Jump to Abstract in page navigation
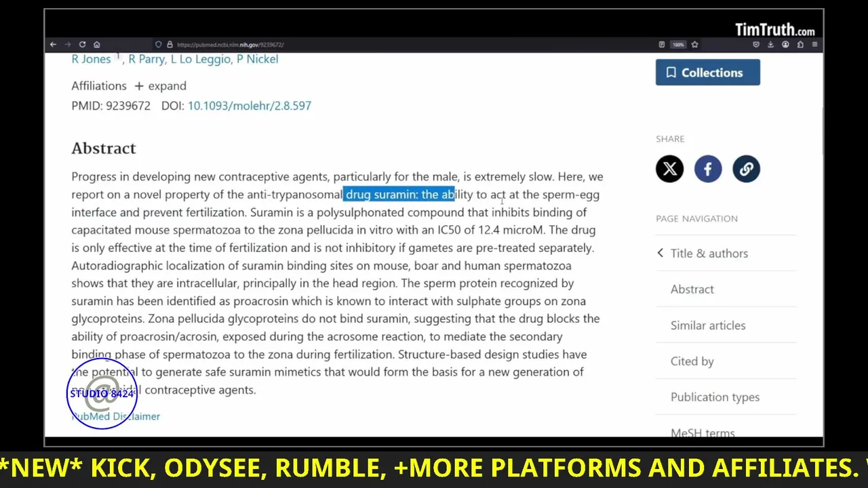 [x=692, y=289]
